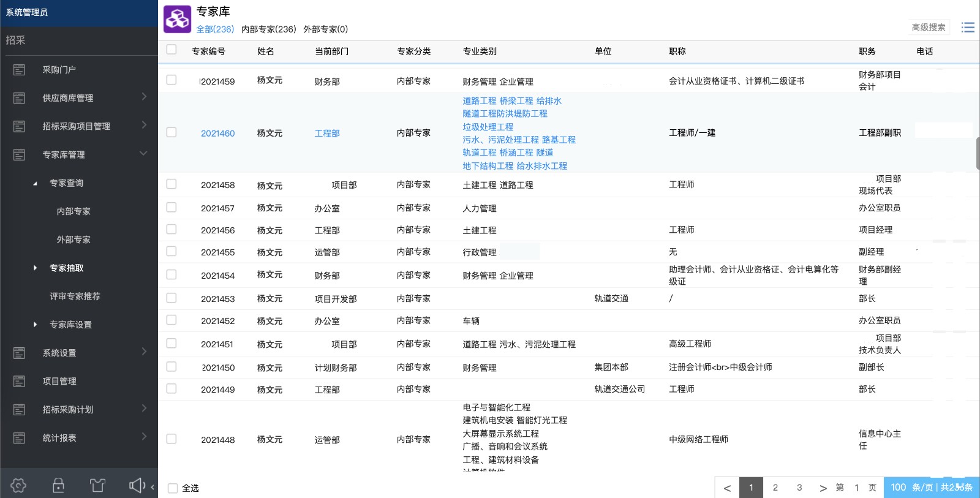
Task: Open settings gear icon in bottom bar
Action: (18, 485)
